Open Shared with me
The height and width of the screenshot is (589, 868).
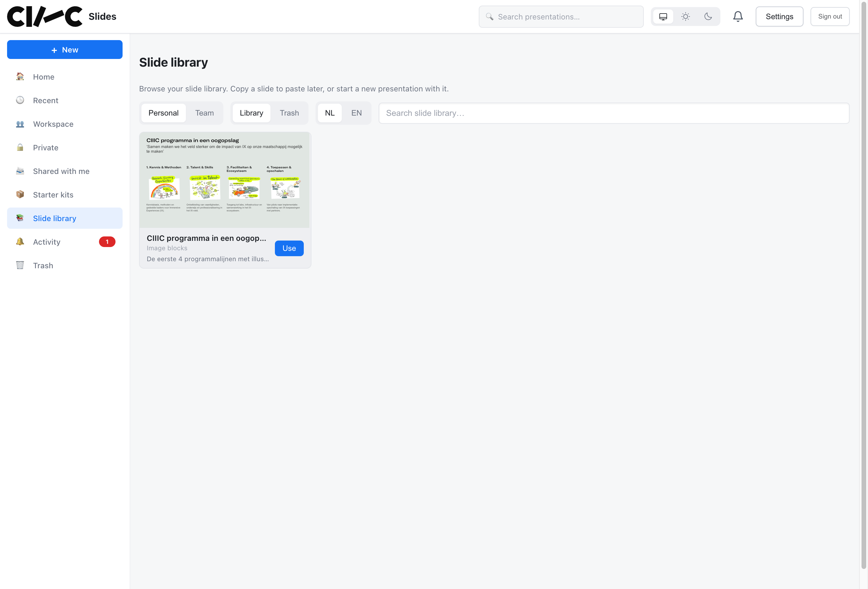[65, 171]
